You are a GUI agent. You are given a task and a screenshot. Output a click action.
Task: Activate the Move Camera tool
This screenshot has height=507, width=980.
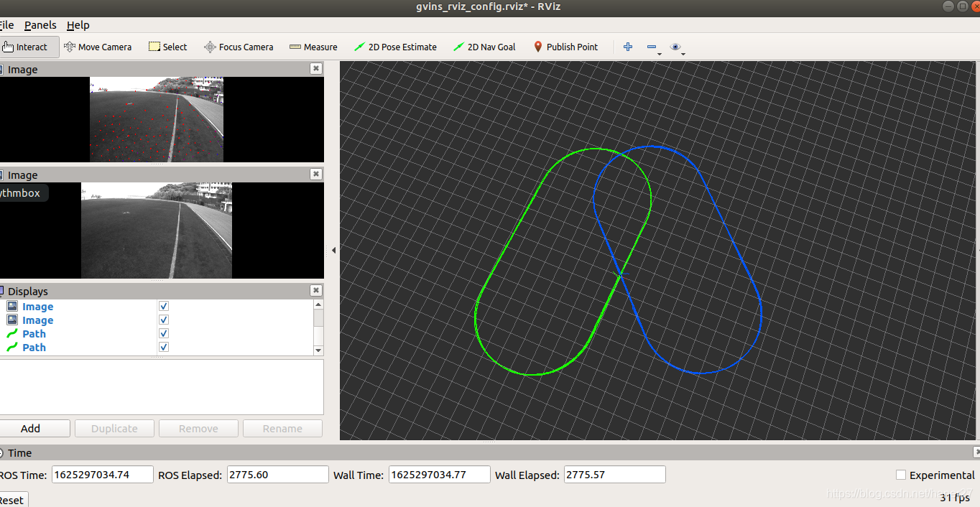click(98, 47)
